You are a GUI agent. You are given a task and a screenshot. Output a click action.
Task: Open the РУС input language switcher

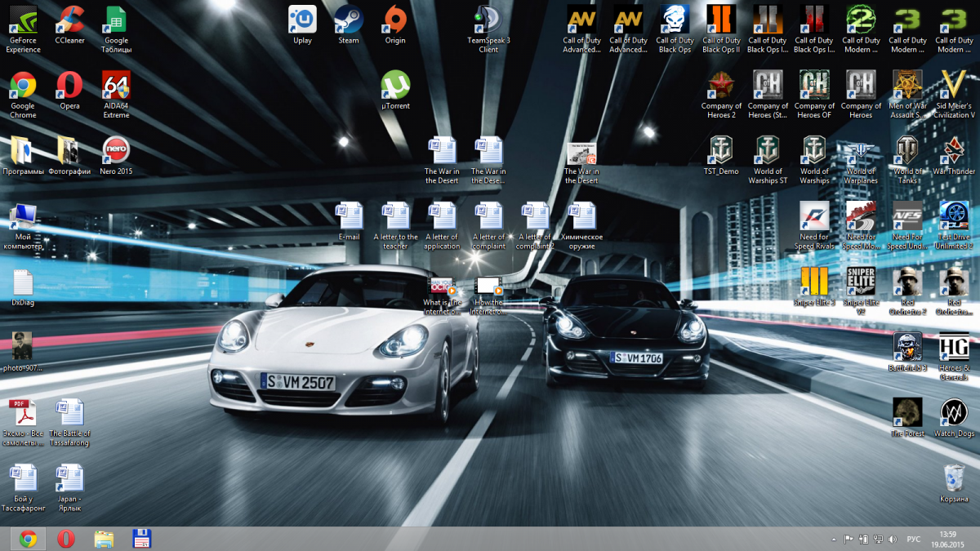[x=914, y=540]
